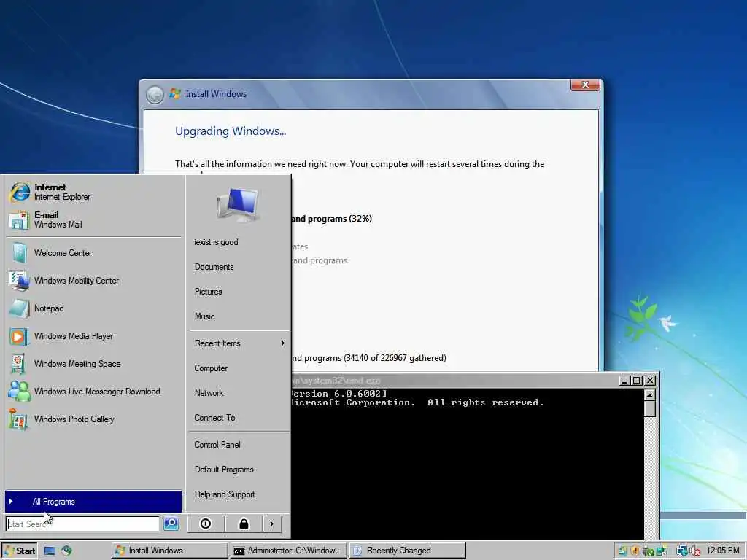Launch Notepad from Start menu
Screen dimensions: 747x560
93,308
